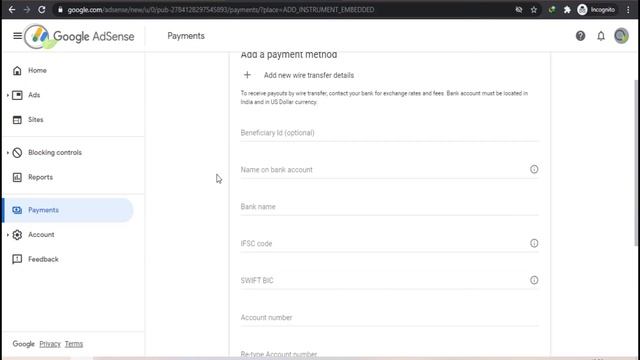
Task: Open the Help question mark icon
Action: 580,36
